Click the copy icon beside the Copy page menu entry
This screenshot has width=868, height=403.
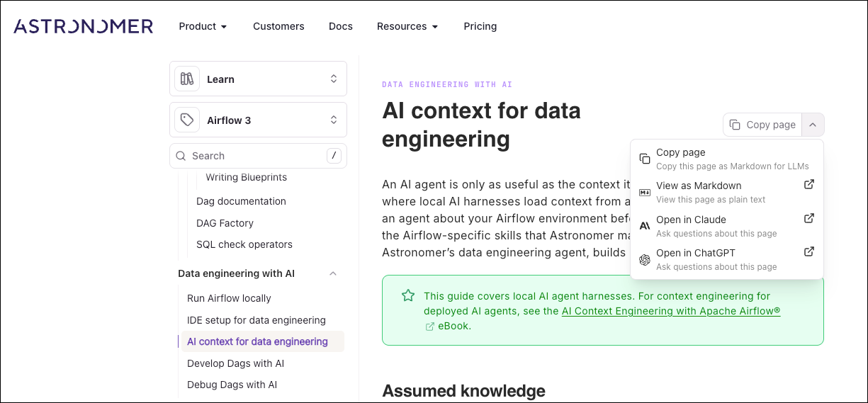coord(645,159)
